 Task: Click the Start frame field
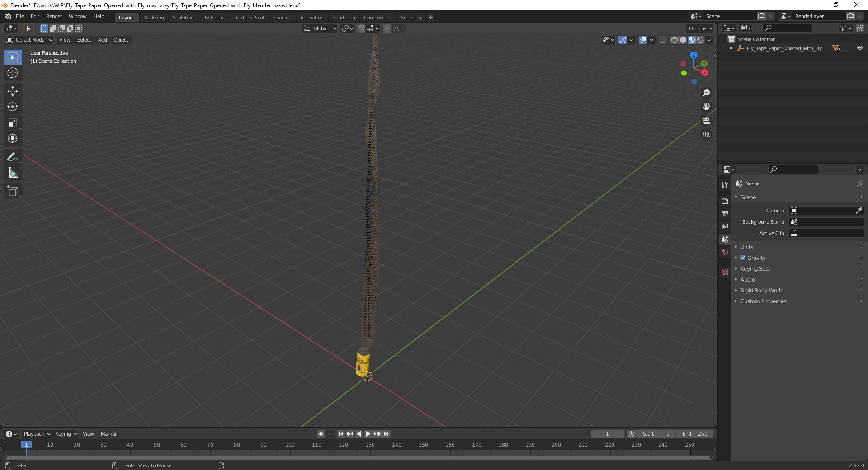tap(656, 434)
